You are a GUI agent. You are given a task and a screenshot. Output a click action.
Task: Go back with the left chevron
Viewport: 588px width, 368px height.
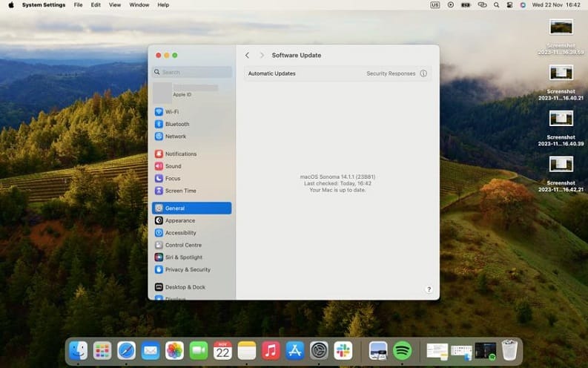[x=247, y=55]
